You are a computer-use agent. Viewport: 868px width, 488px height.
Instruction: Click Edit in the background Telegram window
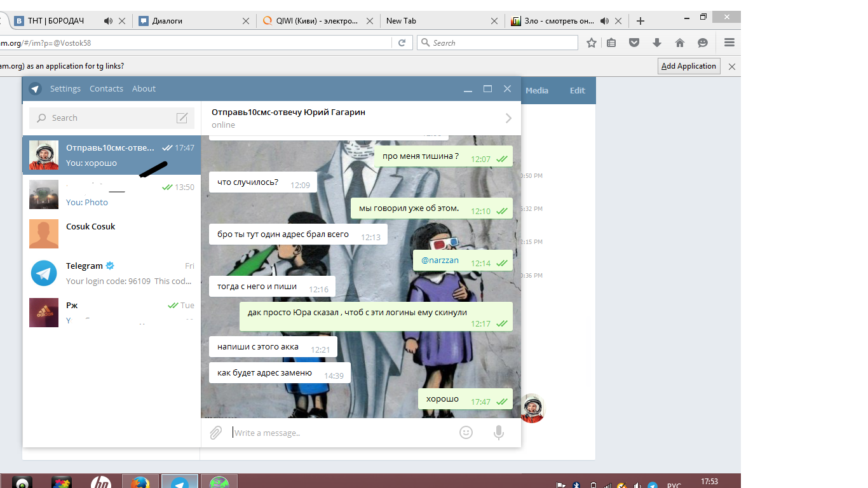tap(577, 90)
